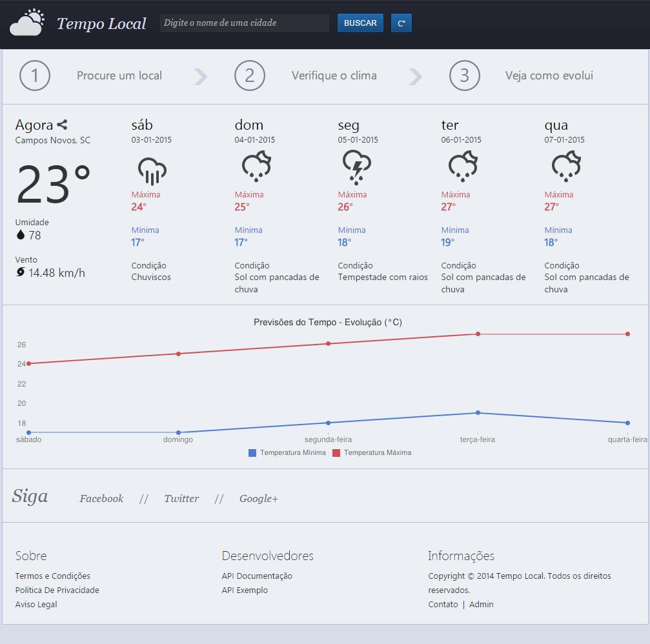Viewport: 650px width, 644px height.
Task: Click the Tempo Local cloud logo
Action: [27, 23]
